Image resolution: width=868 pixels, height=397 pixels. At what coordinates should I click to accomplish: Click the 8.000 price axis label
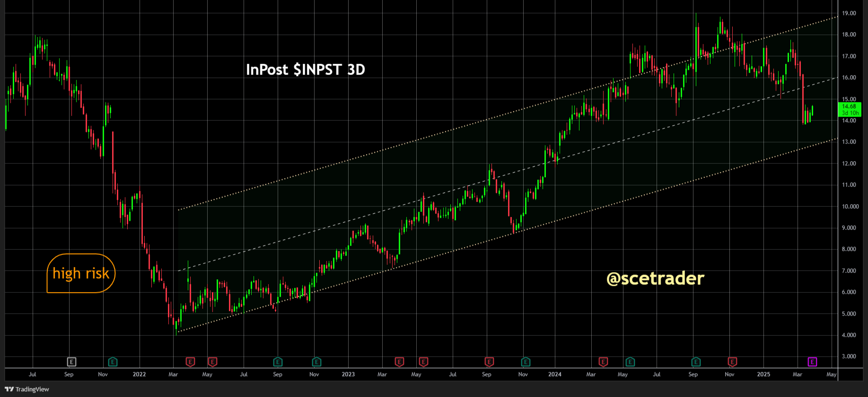849,249
